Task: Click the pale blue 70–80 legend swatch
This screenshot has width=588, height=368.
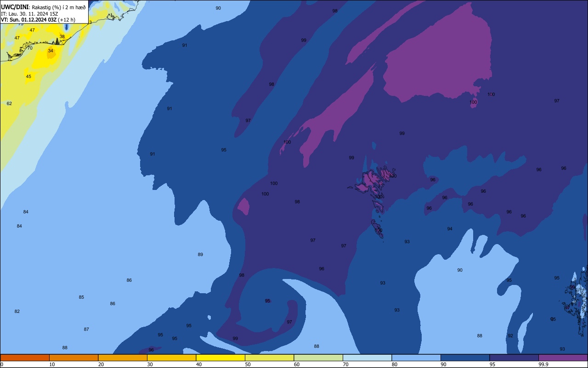Action: (x=367, y=357)
